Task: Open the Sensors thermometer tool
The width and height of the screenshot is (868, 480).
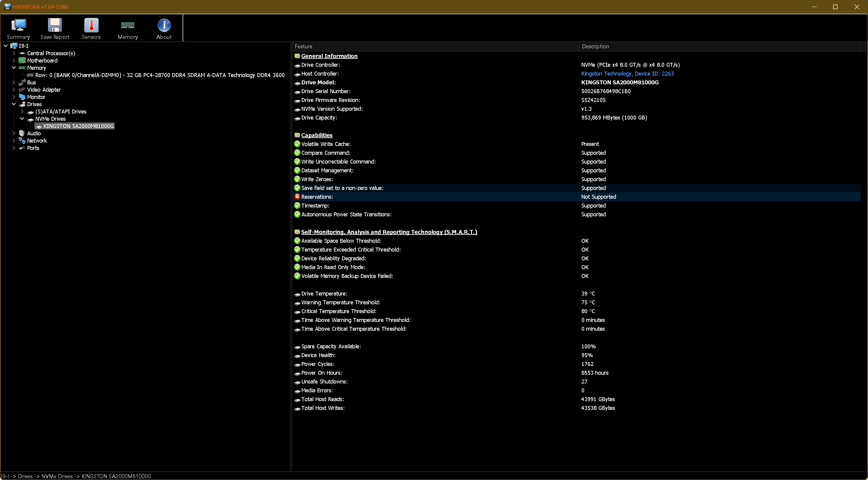Action: [91, 25]
